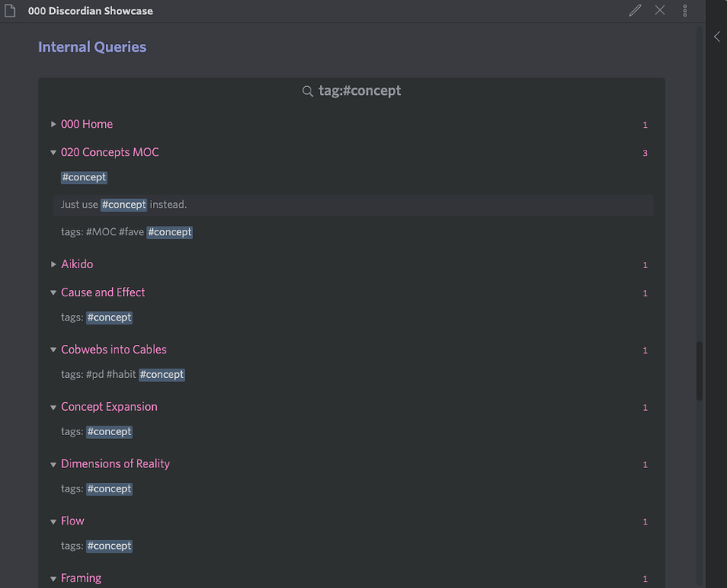
Task: Click the tag:#concept query text field
Action: 359,90
